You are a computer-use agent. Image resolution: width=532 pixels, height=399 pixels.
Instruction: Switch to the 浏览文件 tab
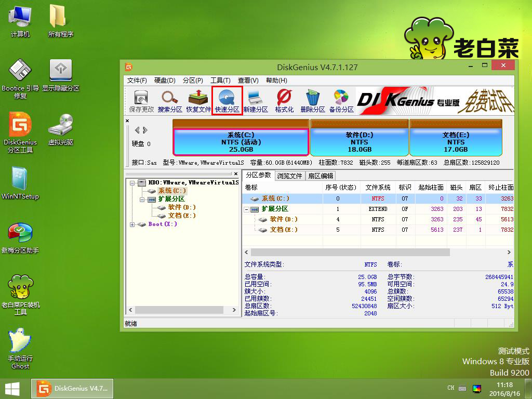pos(289,176)
